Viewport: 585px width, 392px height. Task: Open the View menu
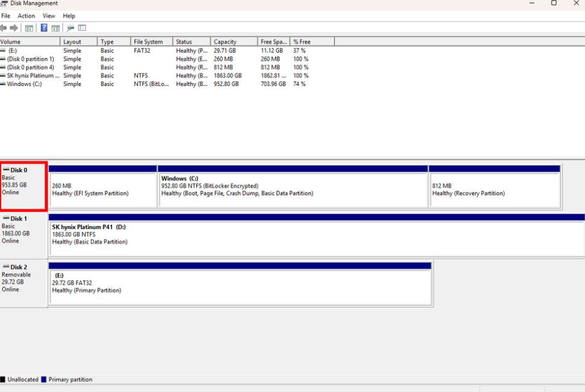49,15
